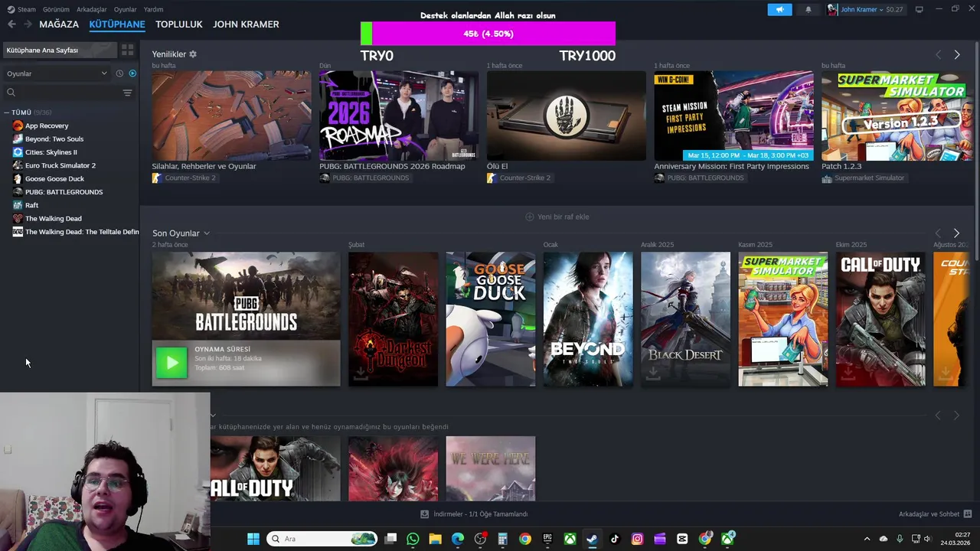
Task: Open Black Desert game cover
Action: [x=686, y=319]
